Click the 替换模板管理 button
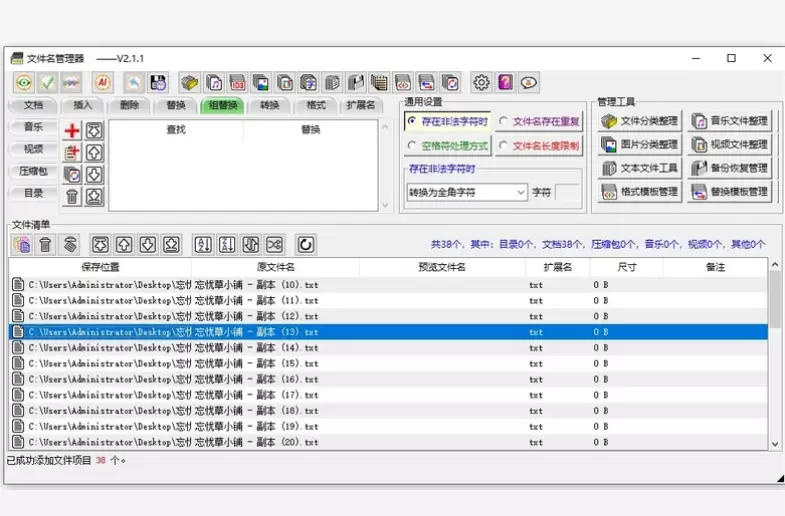785x516 pixels. (729, 192)
